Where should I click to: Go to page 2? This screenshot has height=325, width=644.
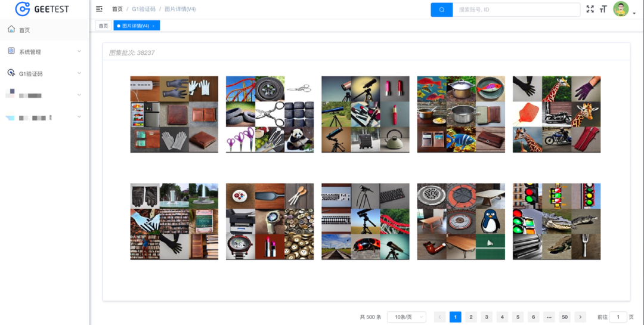tap(471, 317)
